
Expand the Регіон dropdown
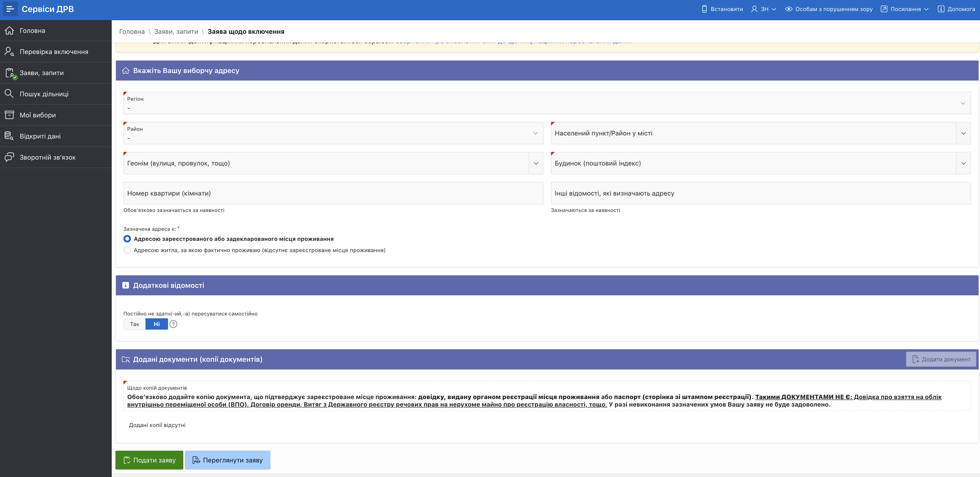[x=962, y=103]
